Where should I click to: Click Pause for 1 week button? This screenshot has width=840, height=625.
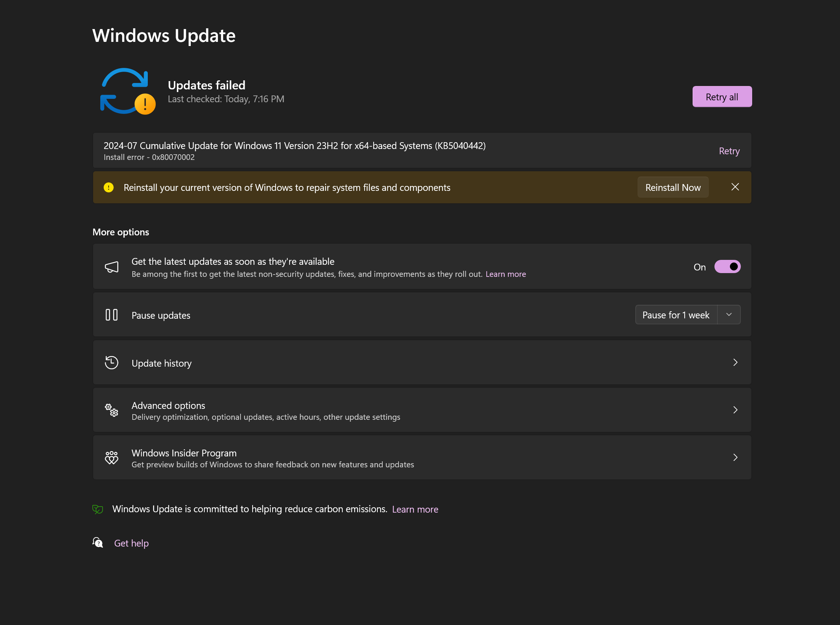(x=676, y=315)
